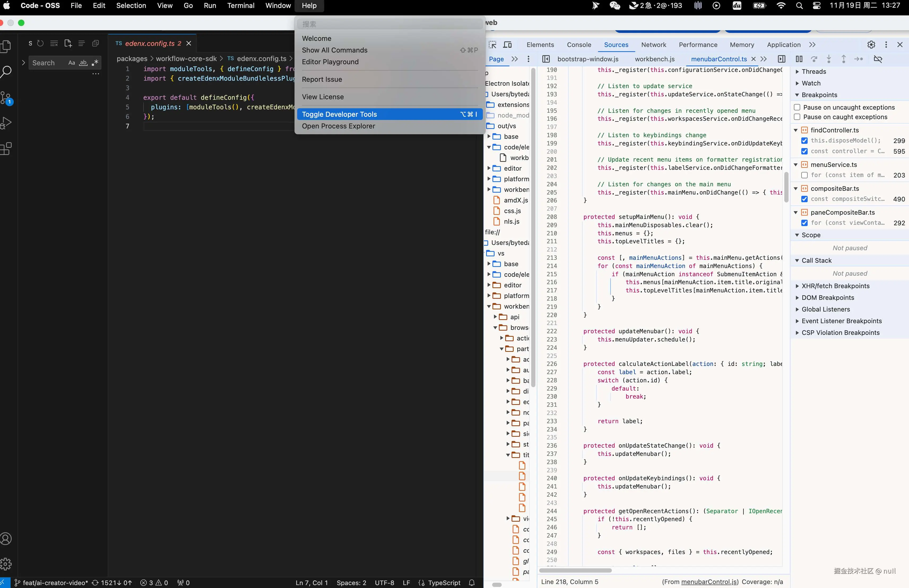Viewport: 909px width, 588px height.
Task: Click the feat/ai-creator-video branch status item
Action: click(x=51, y=583)
